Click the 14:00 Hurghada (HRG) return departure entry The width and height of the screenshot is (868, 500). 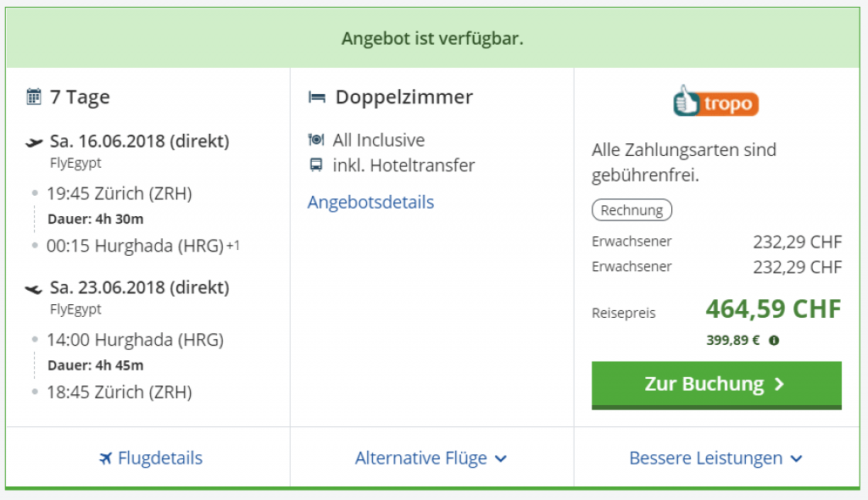click(x=135, y=341)
